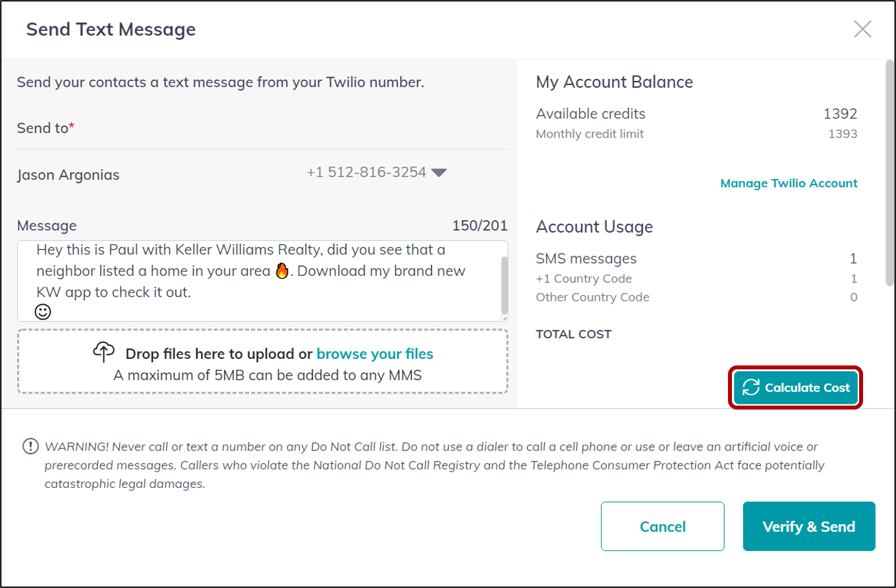
Task: Click the close X icon
Action: point(863,29)
